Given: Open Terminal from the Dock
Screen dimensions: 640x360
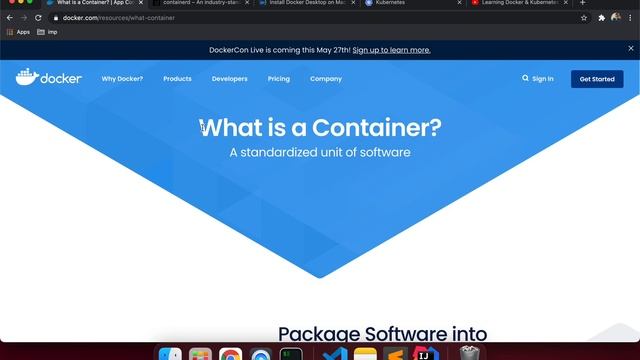Looking at the screenshot, I should click(x=291, y=353).
